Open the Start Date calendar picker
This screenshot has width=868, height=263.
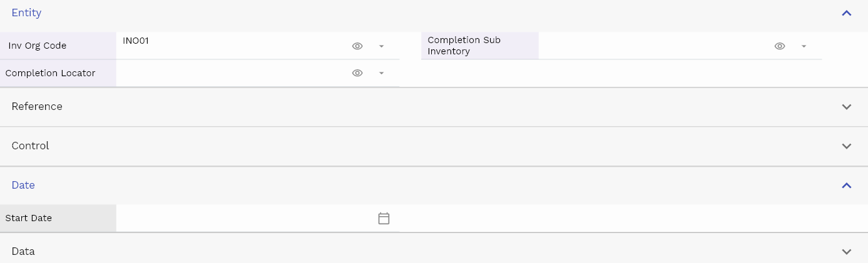[x=384, y=218]
